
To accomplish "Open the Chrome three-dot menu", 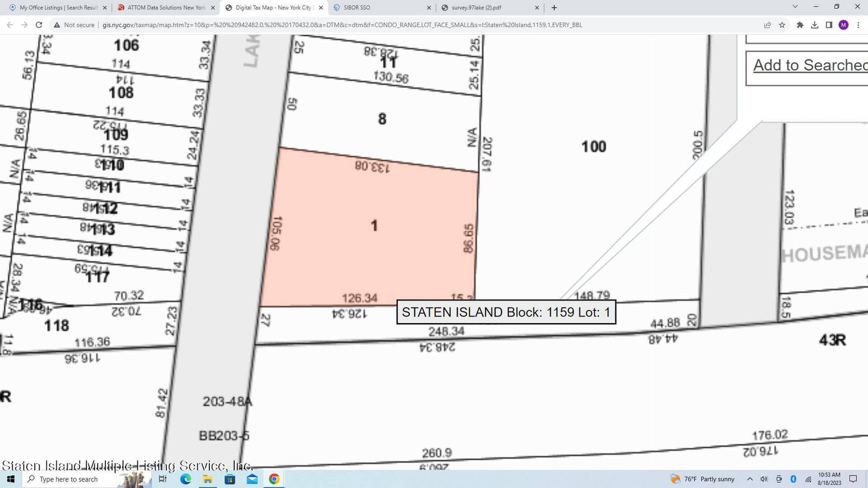I will (858, 25).
